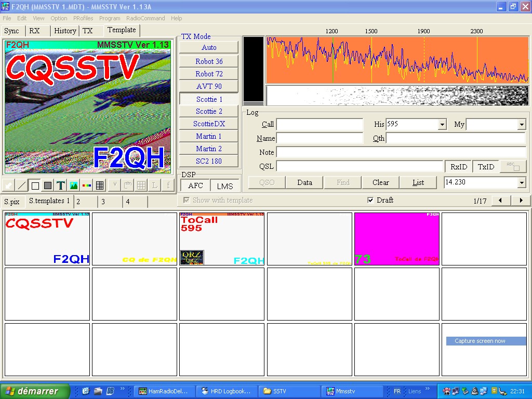Open the PRofiles menu
The height and width of the screenshot is (399, 532).
83,18
